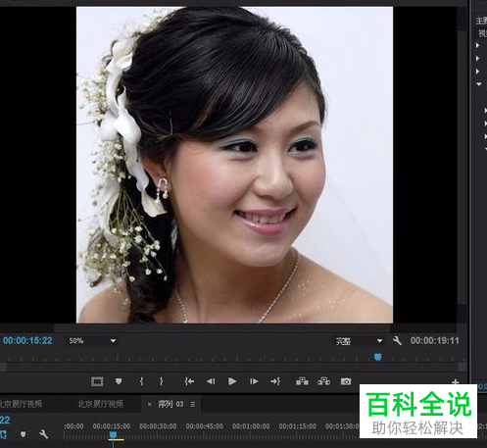Go to the In point
This screenshot has height=448, width=487.
pos(189,381)
